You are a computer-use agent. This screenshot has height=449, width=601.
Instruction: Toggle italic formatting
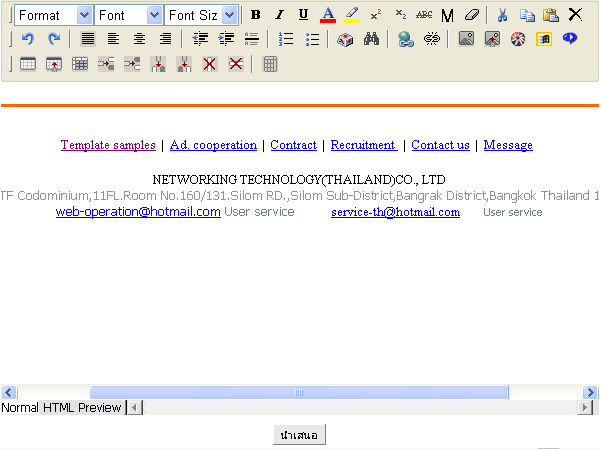279,15
